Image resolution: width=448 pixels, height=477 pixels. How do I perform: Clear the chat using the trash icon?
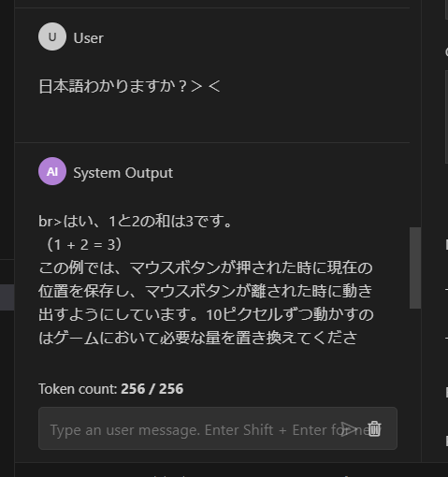pyautogui.click(x=374, y=429)
